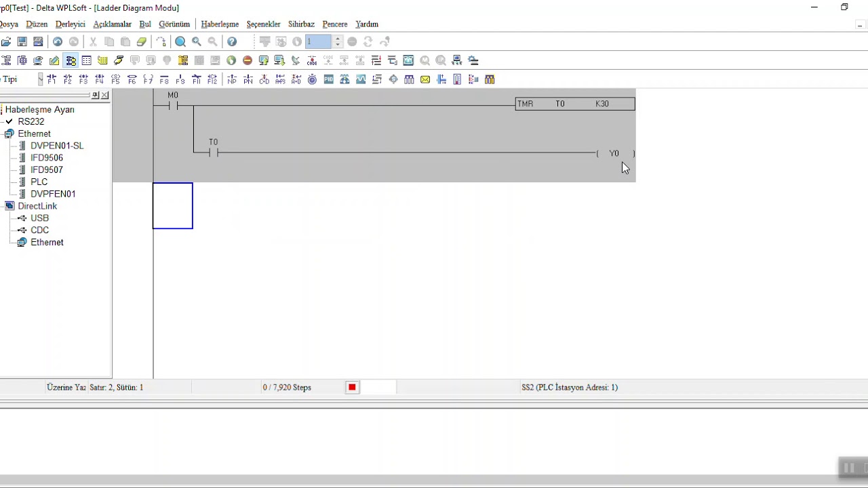
Task: Undo the last action
Action: [58, 42]
